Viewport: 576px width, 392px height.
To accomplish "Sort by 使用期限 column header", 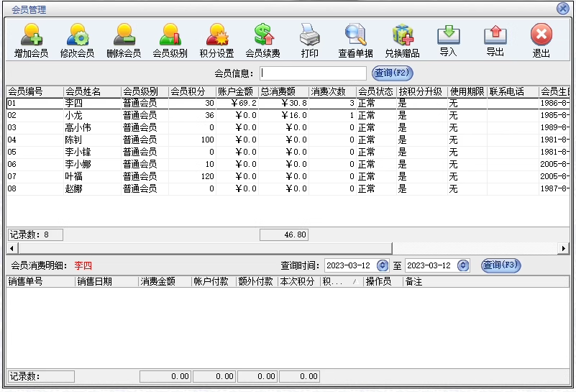I will point(467,91).
